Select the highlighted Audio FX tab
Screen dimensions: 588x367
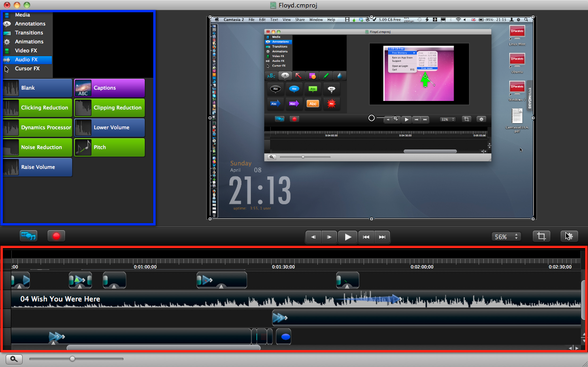[x=27, y=59]
